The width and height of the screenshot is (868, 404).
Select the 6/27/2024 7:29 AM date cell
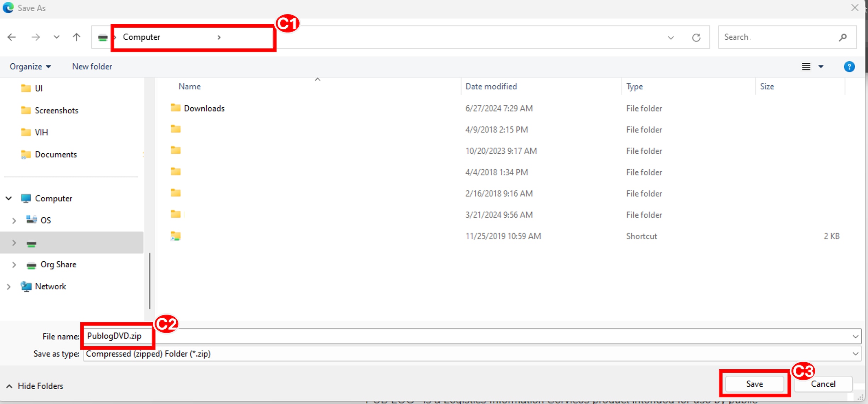499,108
